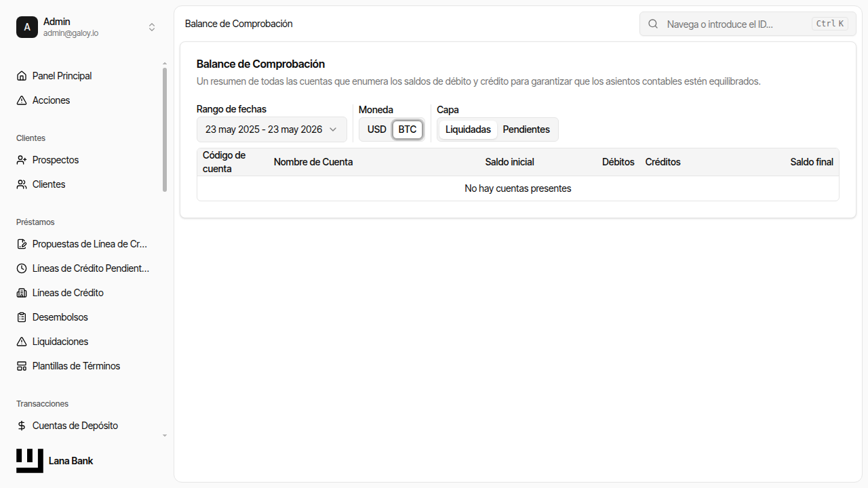Click the Liquidaciones triangle icon
The width and height of the screenshot is (868, 488).
pos(22,342)
